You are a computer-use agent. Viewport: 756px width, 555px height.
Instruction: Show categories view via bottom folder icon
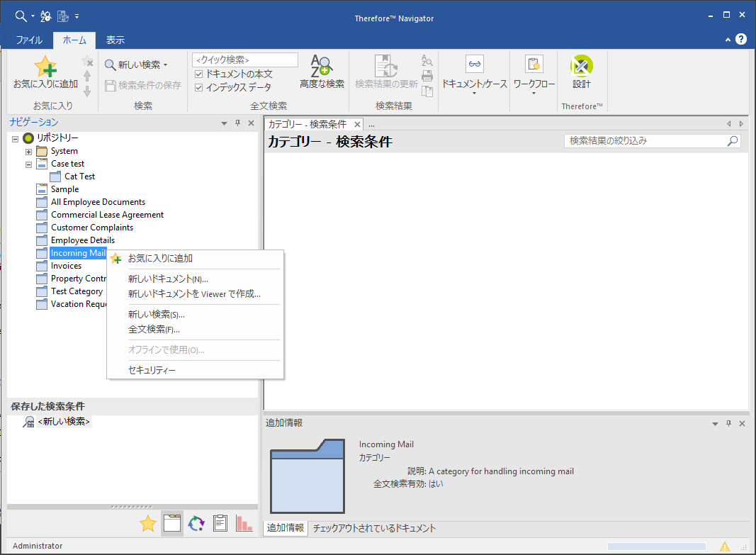tap(172, 523)
